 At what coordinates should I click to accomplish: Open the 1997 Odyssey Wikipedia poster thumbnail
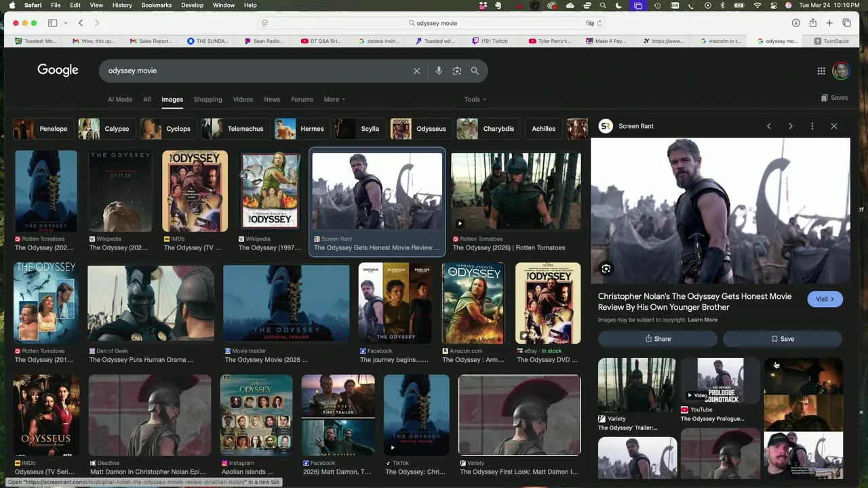click(x=270, y=191)
